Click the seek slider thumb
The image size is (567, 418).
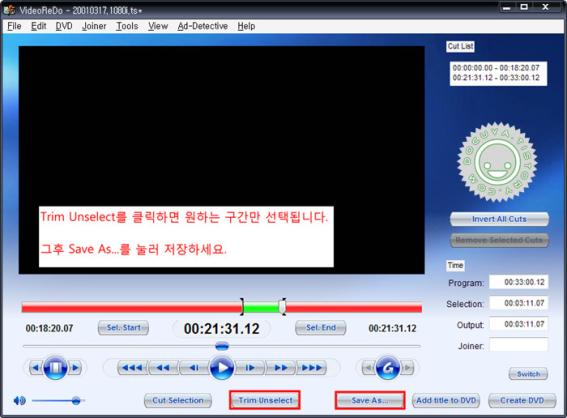222,346
